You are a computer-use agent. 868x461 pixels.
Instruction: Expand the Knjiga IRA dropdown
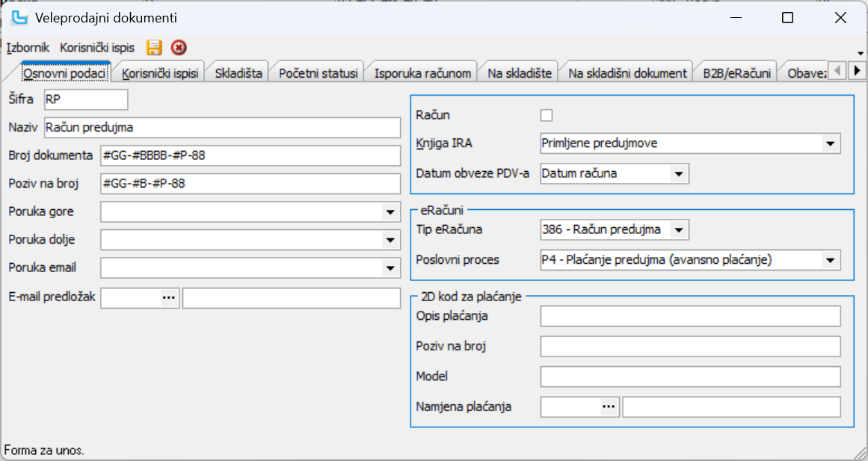[x=830, y=143]
